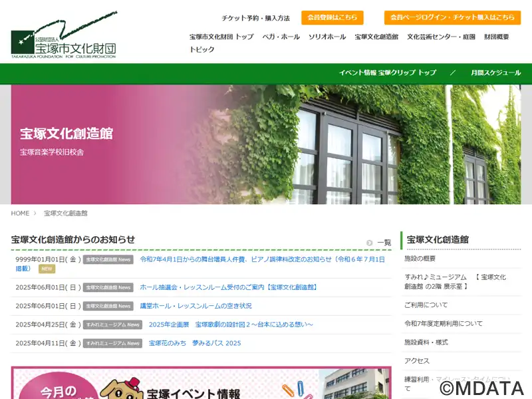Open トピック menu item
This screenshot has height=399, width=532.
pos(202,49)
